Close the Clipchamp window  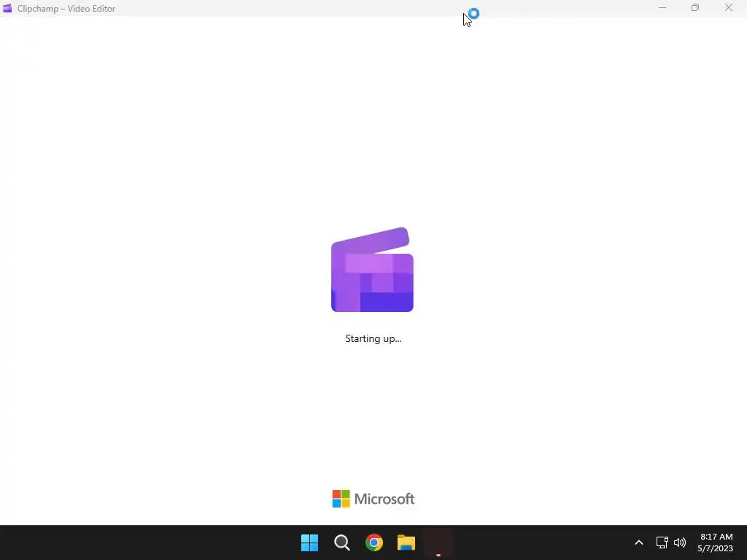click(729, 7)
